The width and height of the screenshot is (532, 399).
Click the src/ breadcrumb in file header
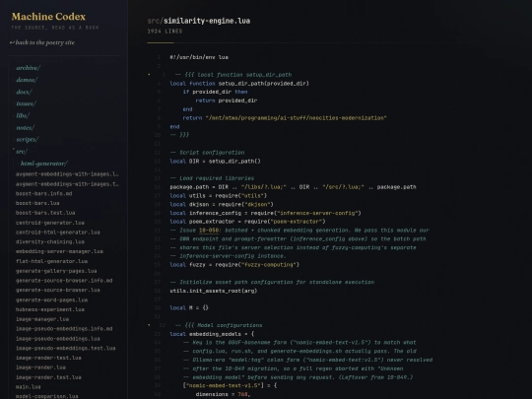[155, 21]
